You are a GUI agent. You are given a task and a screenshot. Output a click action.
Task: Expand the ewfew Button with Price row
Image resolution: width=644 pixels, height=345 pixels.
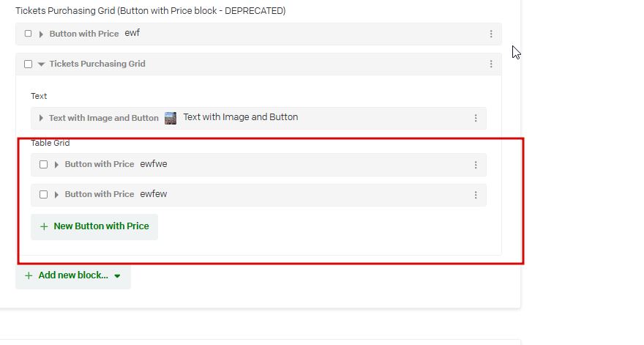pos(56,195)
